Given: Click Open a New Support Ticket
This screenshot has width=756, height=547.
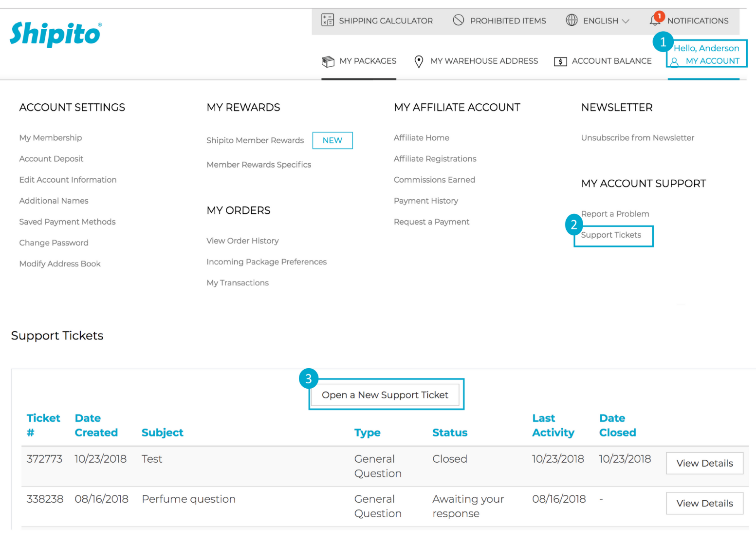Looking at the screenshot, I should coord(385,395).
